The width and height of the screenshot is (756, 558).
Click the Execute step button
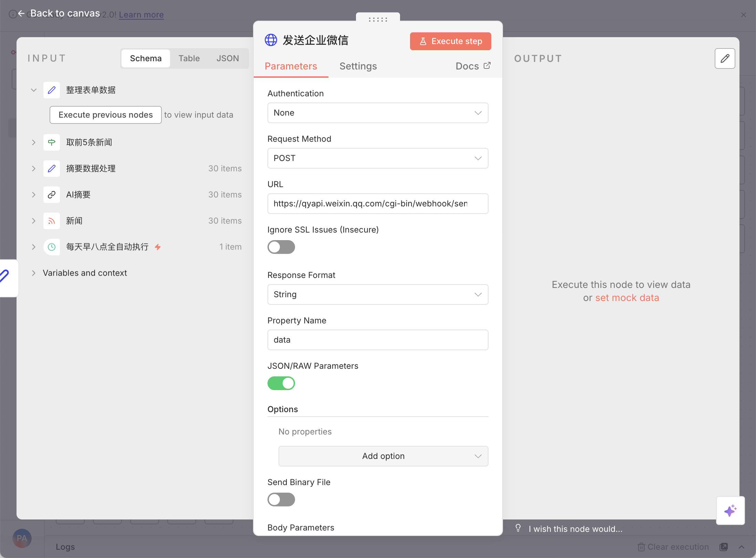[450, 41]
